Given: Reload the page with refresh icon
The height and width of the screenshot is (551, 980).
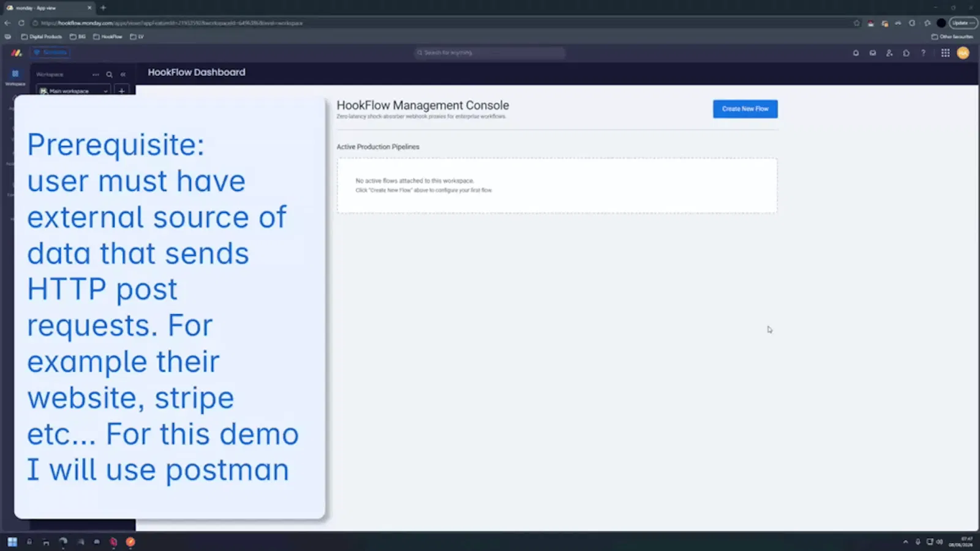Looking at the screenshot, I should (x=21, y=23).
